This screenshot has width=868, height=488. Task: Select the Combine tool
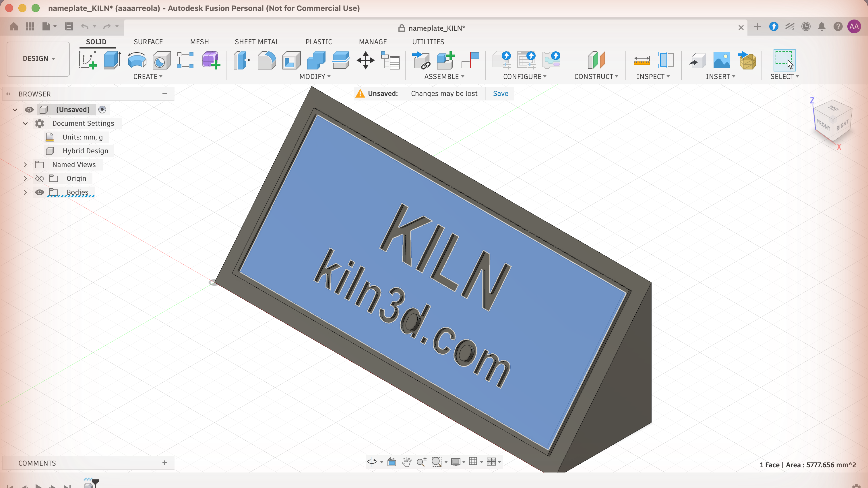[316, 60]
